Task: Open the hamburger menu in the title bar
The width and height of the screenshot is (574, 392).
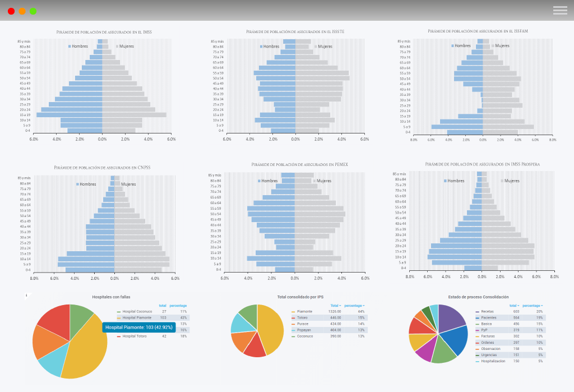Action: click(x=560, y=10)
